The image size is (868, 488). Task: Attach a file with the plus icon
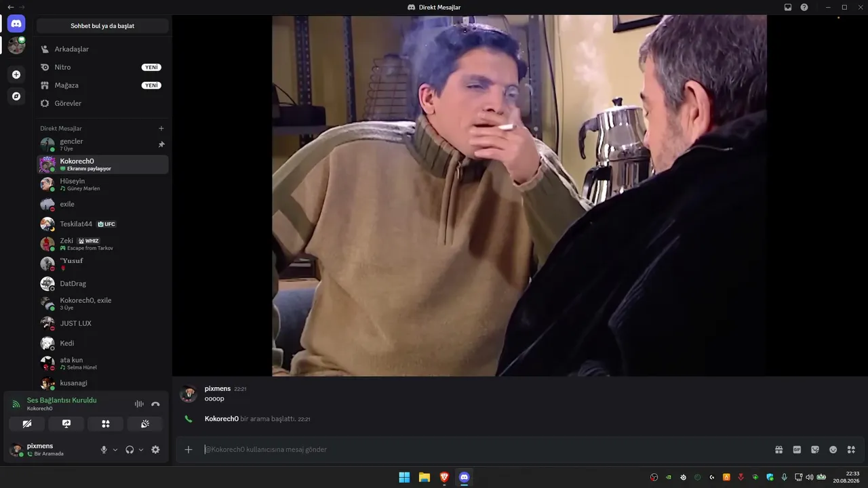(189, 449)
